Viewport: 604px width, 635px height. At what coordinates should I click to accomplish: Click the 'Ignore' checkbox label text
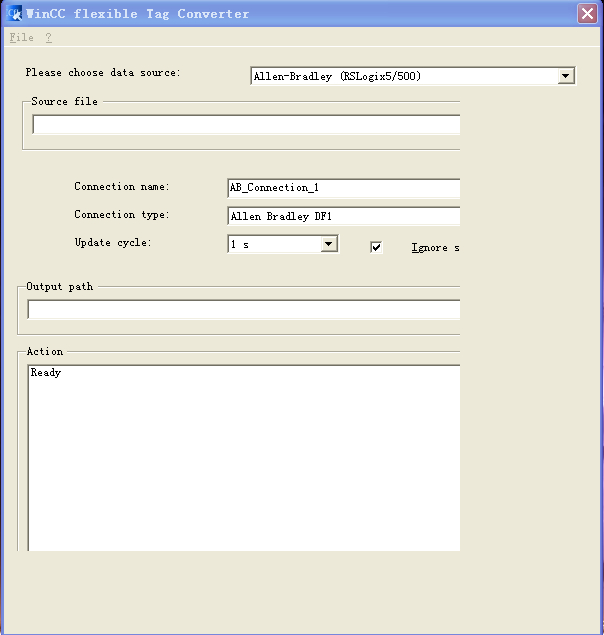point(435,247)
